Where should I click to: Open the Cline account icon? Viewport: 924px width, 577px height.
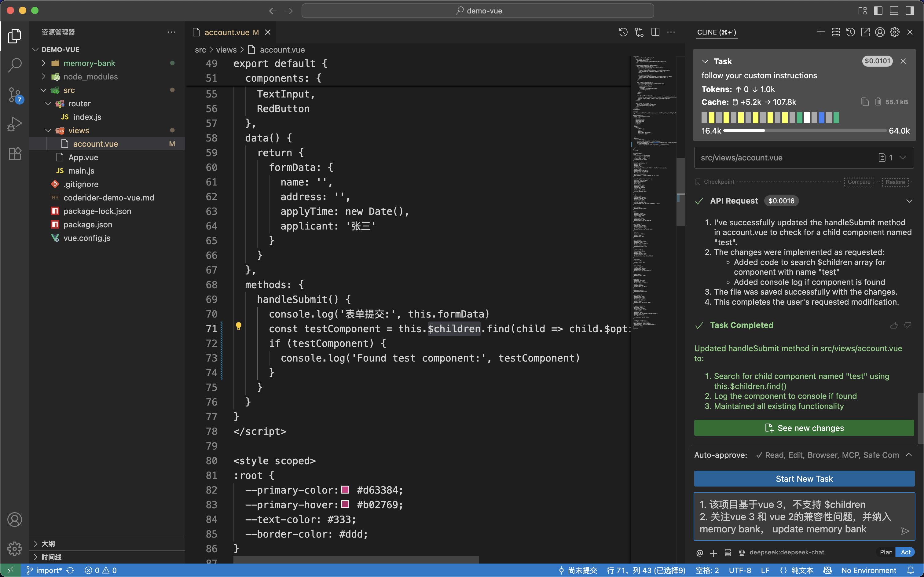click(880, 32)
